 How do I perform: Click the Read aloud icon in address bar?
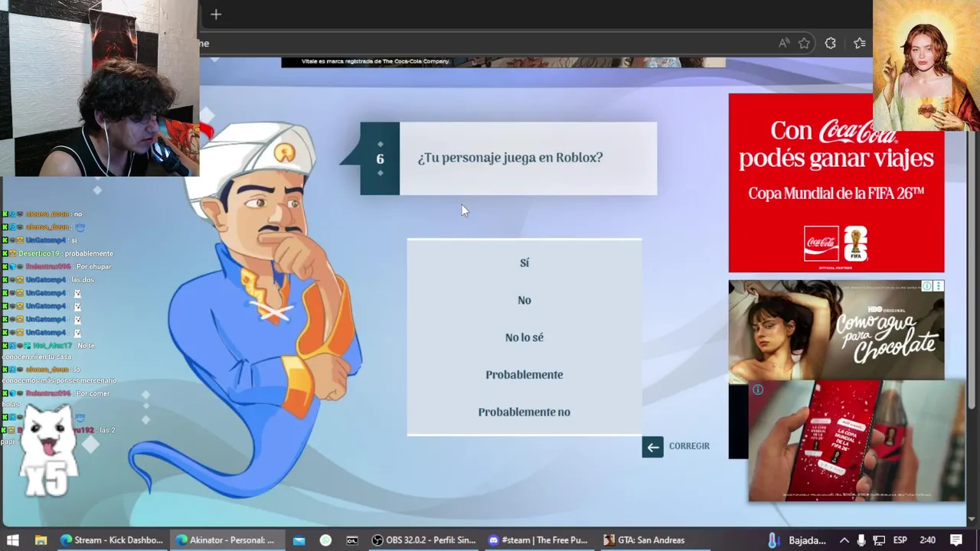(x=783, y=44)
